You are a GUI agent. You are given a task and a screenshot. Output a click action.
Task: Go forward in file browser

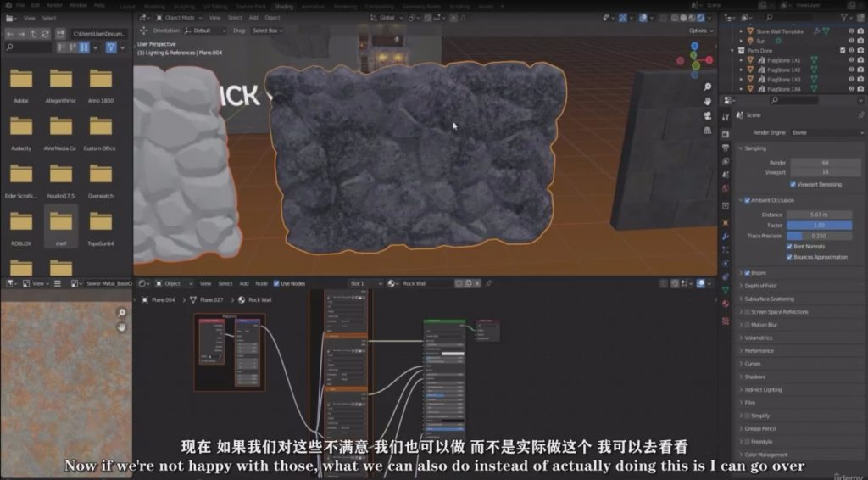point(21,34)
